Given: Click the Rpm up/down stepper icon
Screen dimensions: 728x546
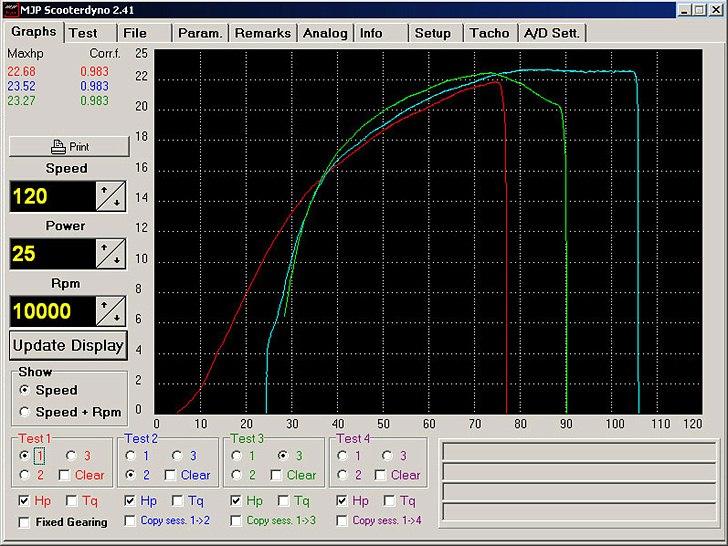Looking at the screenshot, I should click(x=110, y=311).
